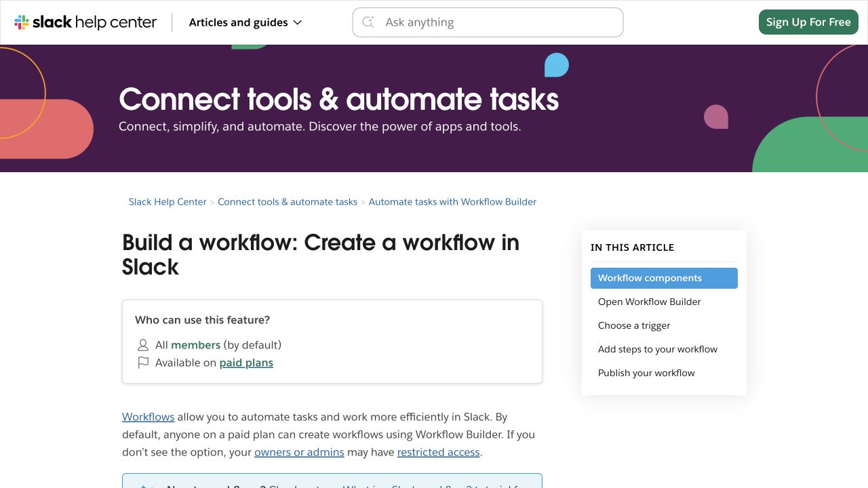Open Automate tasks with Workflow Builder breadcrumb
868x488 pixels.
coord(452,202)
